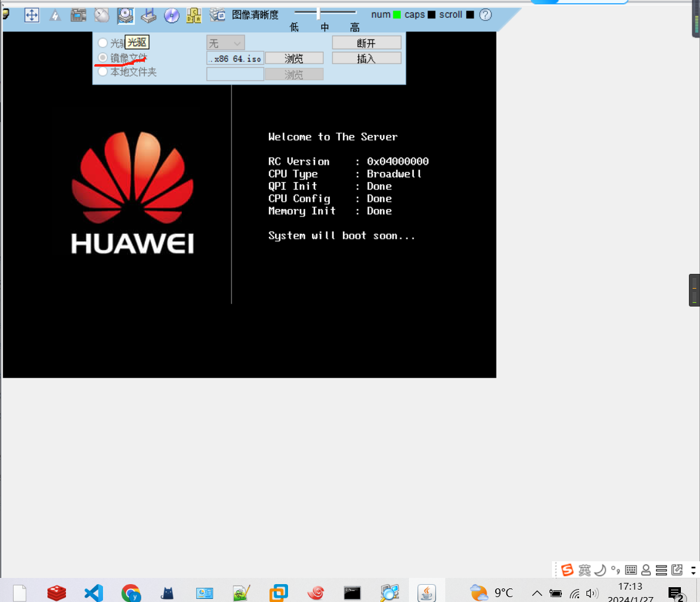Open the chart and monitor taskbar icon
Screen dimensions: 700x602
pyautogui.click(x=205, y=593)
